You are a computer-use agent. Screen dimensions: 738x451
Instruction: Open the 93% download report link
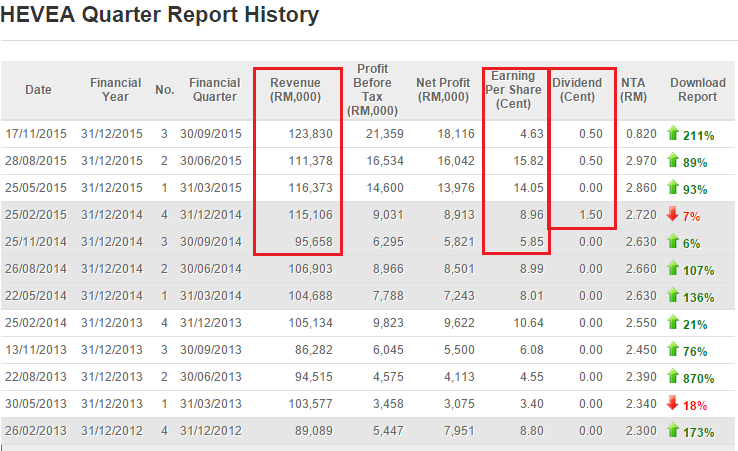click(695, 190)
